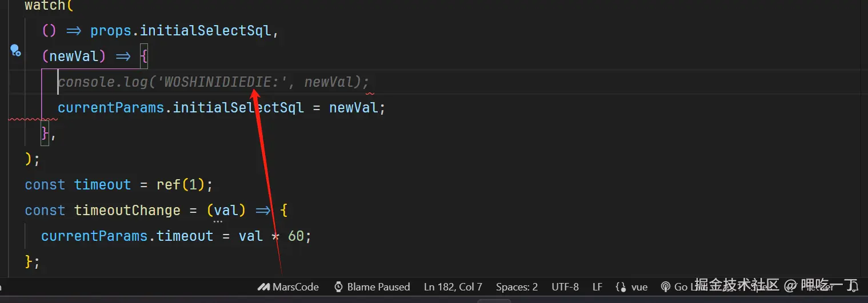Click the timeoutChange constant name

[x=127, y=211]
